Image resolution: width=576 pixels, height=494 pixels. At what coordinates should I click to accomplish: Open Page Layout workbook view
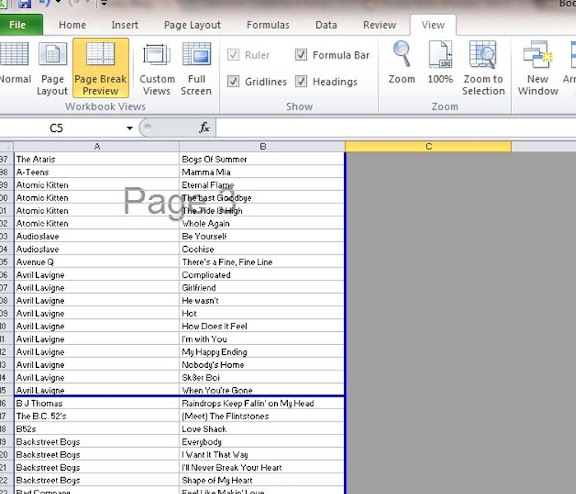53,68
